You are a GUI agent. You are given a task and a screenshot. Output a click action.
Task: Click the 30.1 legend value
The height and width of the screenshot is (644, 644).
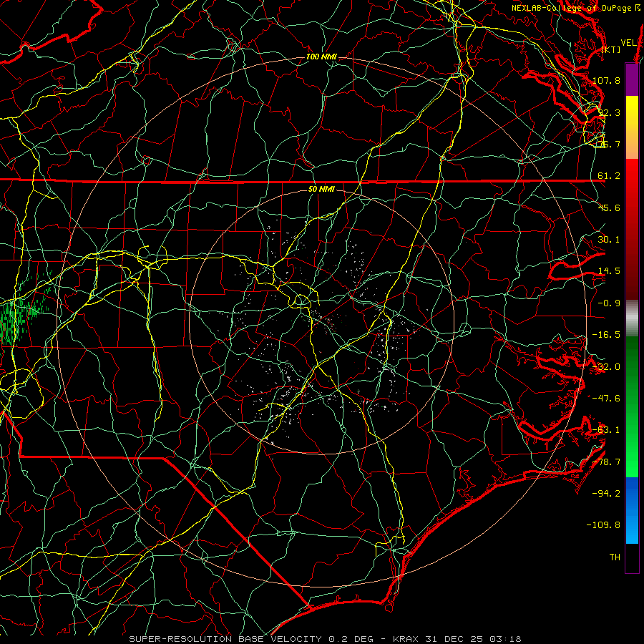609,240
